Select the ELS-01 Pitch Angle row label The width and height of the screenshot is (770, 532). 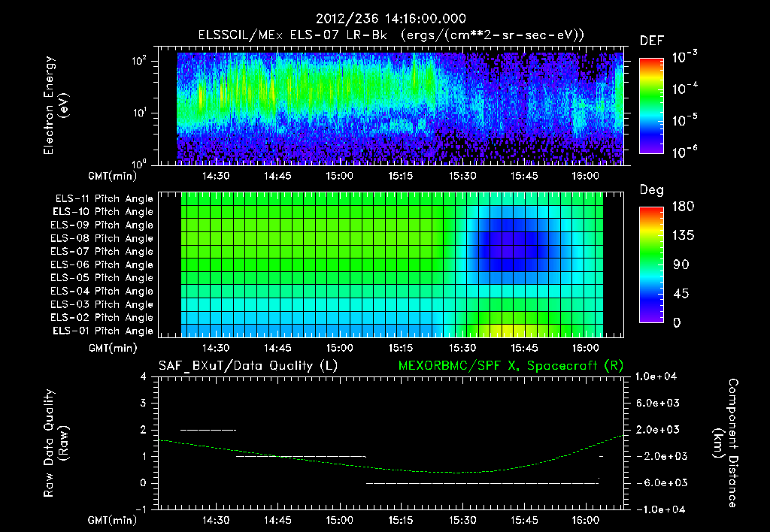(103, 331)
